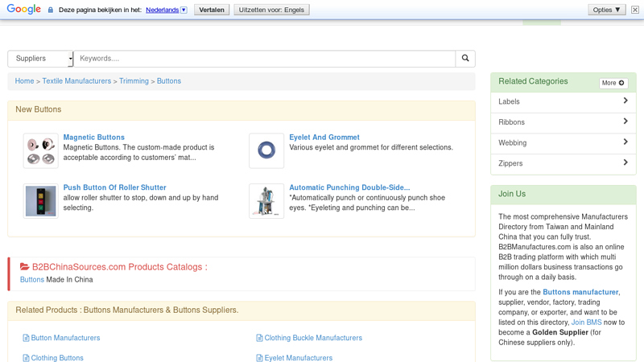Open Push Button Of Roller Shutter link

[x=114, y=187]
